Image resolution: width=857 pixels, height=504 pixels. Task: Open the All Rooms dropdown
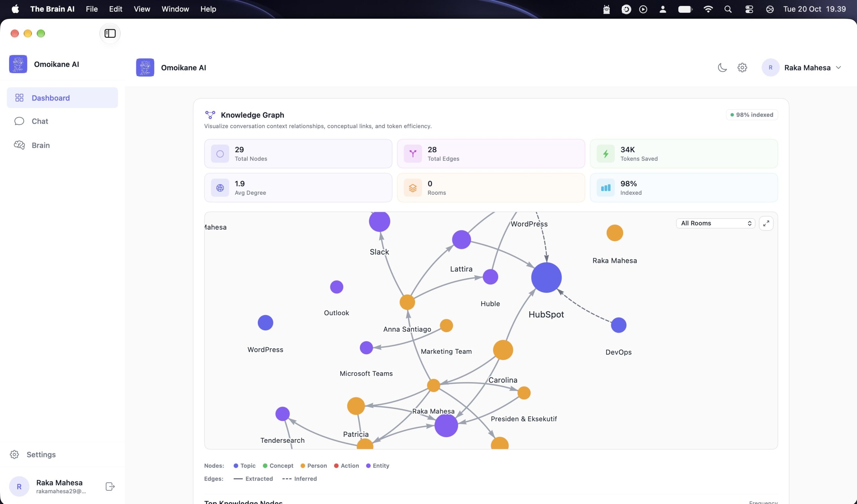(x=715, y=223)
